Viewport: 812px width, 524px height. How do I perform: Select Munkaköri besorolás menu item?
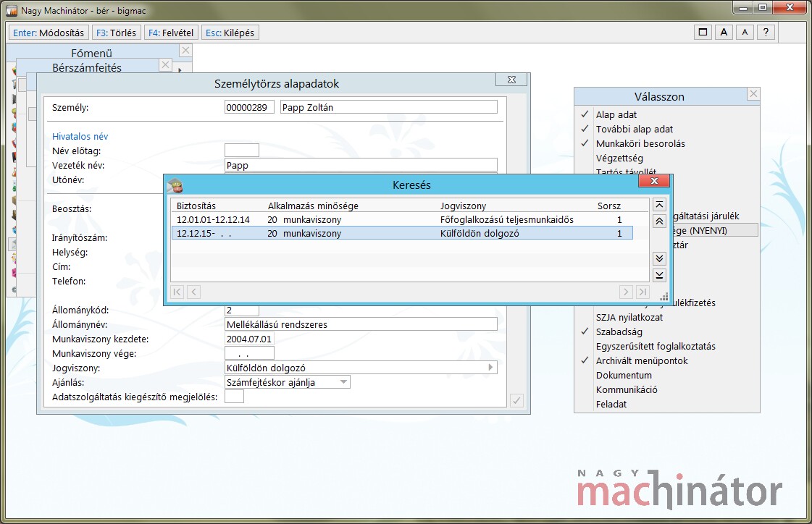click(x=640, y=144)
